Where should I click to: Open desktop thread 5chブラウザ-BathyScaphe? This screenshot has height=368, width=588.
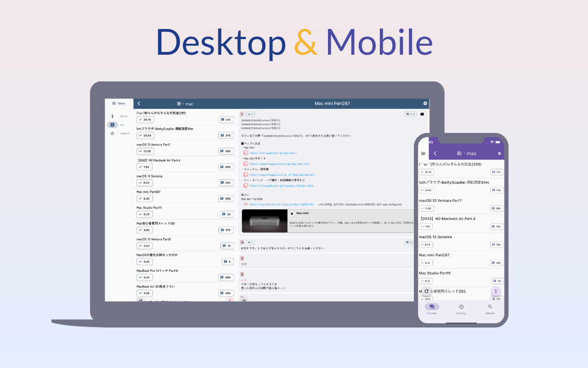tap(165, 129)
